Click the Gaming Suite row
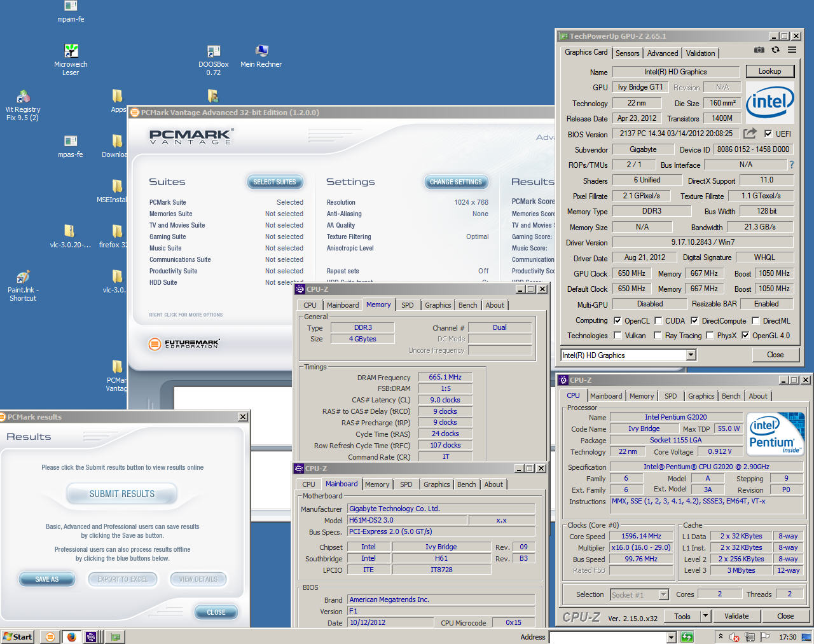Image resolution: width=814 pixels, height=644 pixels. (x=226, y=236)
